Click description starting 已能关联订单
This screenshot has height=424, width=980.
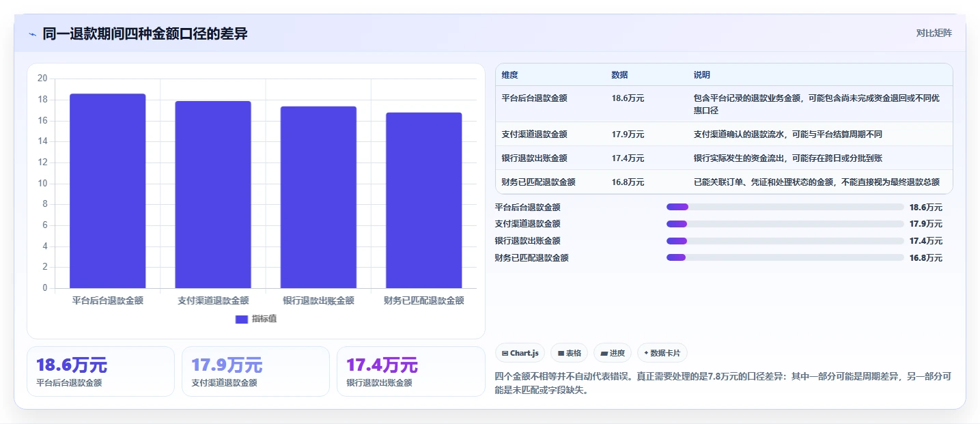[x=817, y=182]
